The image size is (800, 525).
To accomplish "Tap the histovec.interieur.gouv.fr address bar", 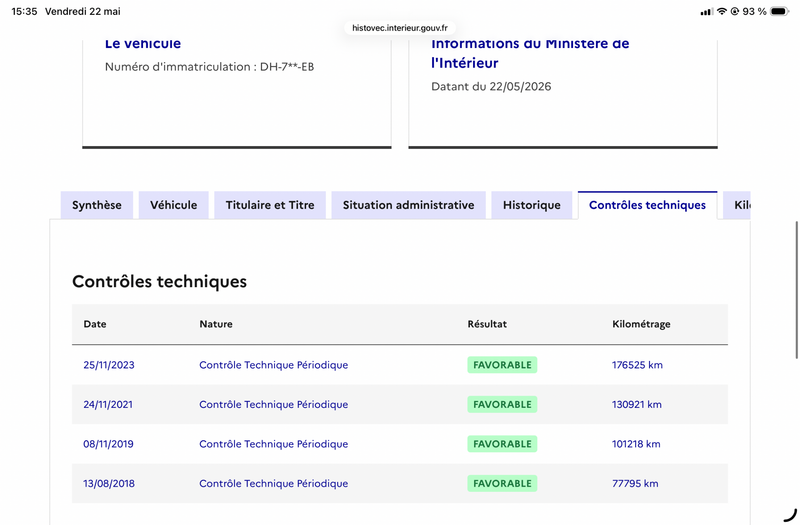I will point(400,28).
